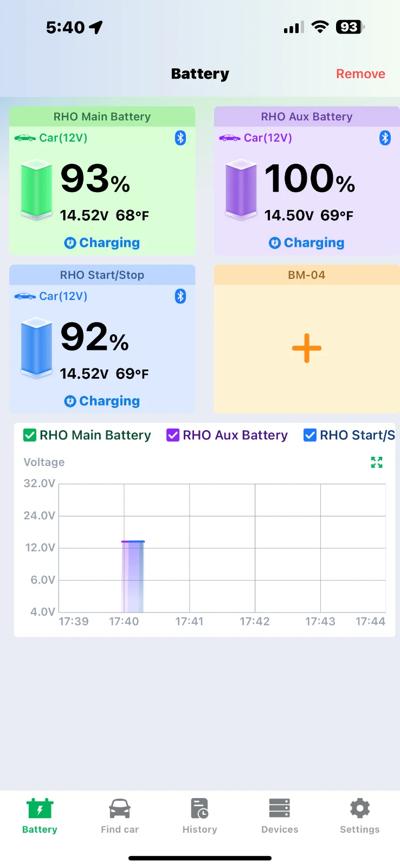Open the Devices tab
Viewport: 400px width, 868px height.
pyautogui.click(x=280, y=816)
